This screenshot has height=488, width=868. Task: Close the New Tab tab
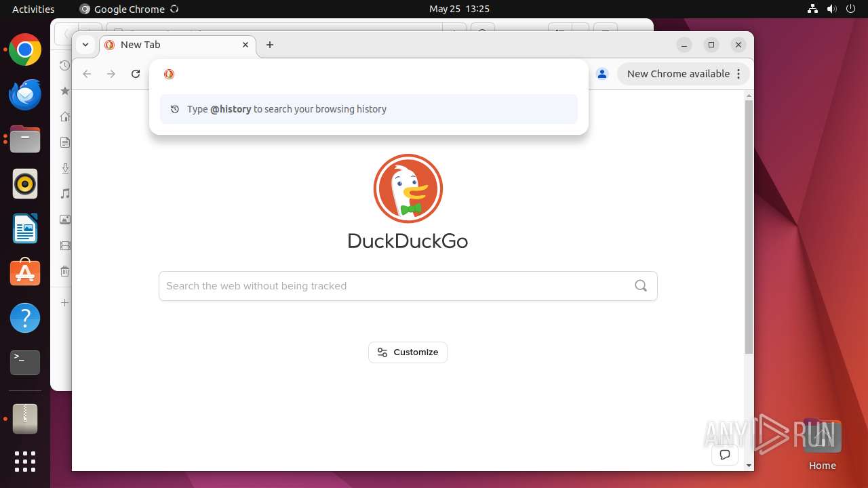[x=245, y=45]
